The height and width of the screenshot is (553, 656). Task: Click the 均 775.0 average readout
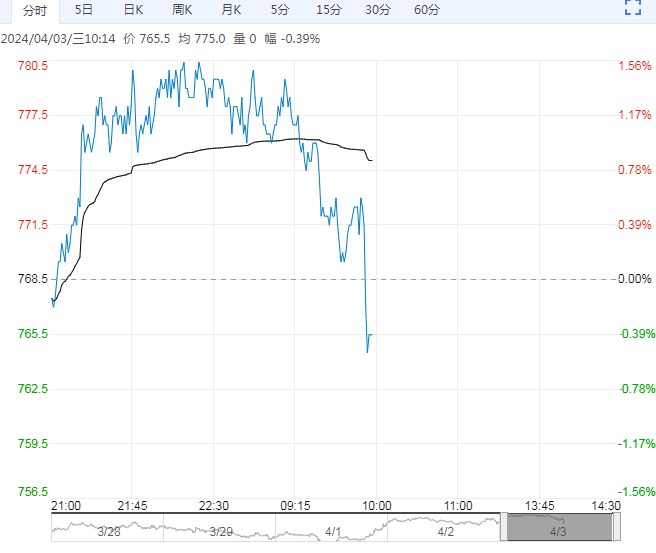coord(202,39)
